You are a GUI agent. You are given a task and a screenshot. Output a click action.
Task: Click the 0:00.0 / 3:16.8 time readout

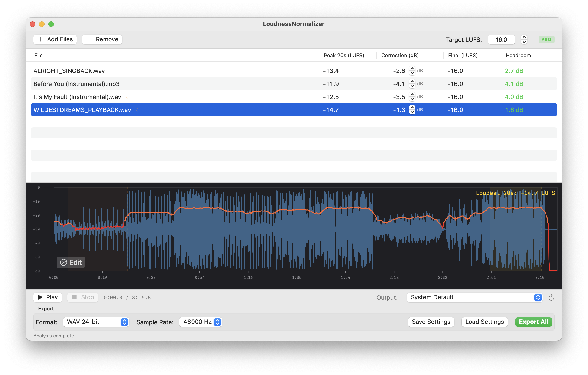pos(127,298)
